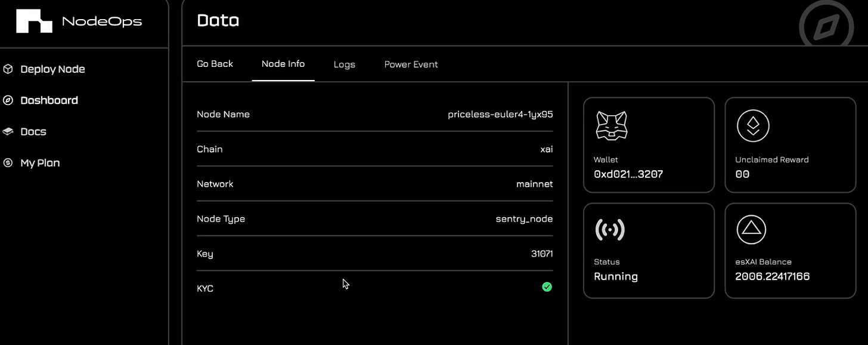This screenshot has width=868, height=345.
Task: Click the Ethereum Unclaimed Reward icon
Action: coord(753,126)
